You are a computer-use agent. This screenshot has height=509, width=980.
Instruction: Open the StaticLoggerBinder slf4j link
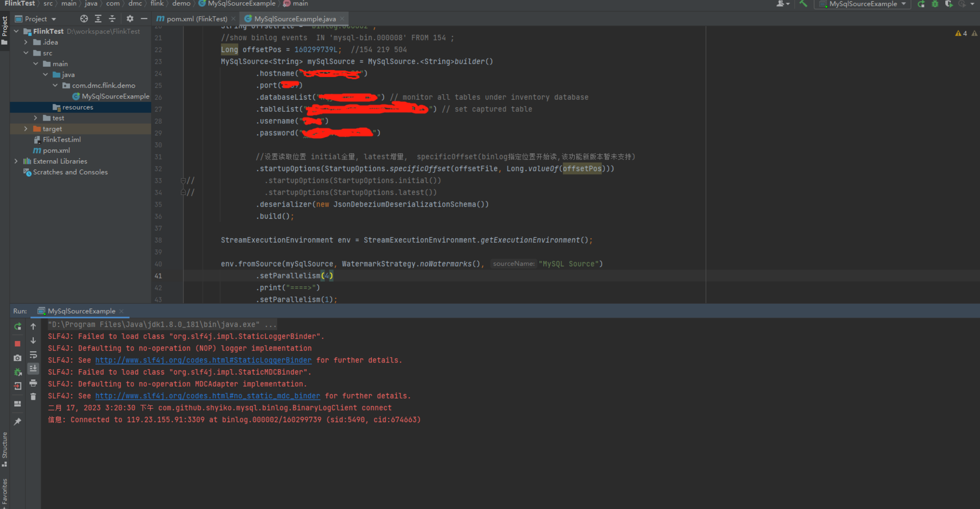click(x=203, y=360)
